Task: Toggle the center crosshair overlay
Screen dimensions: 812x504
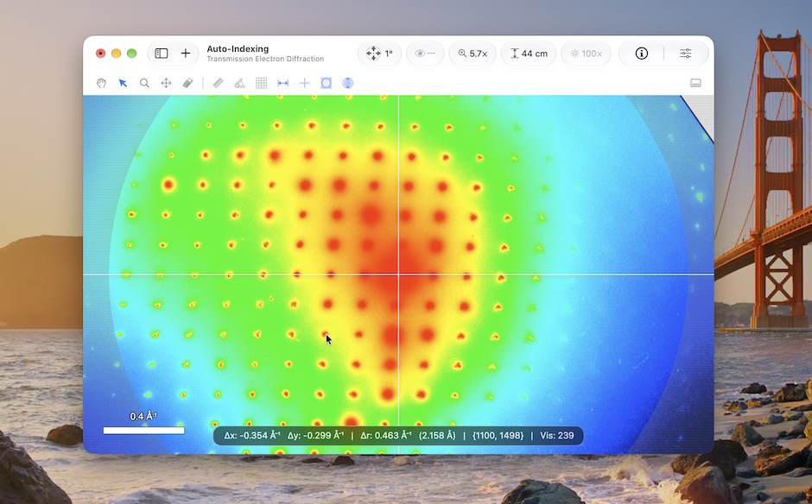Action: coord(304,83)
